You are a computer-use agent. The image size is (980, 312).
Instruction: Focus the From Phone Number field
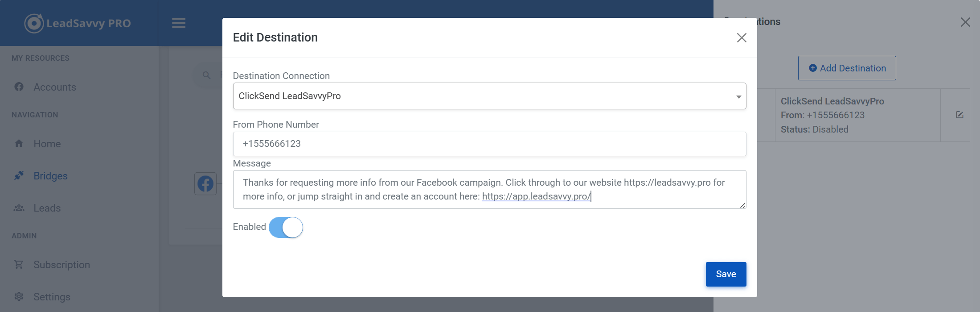489,144
